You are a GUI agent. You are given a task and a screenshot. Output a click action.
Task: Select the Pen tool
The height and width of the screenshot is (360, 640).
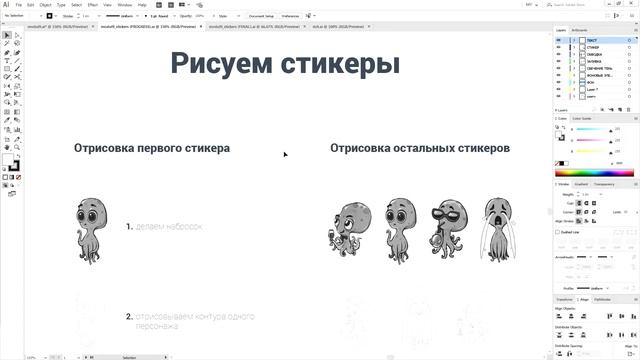point(7,53)
